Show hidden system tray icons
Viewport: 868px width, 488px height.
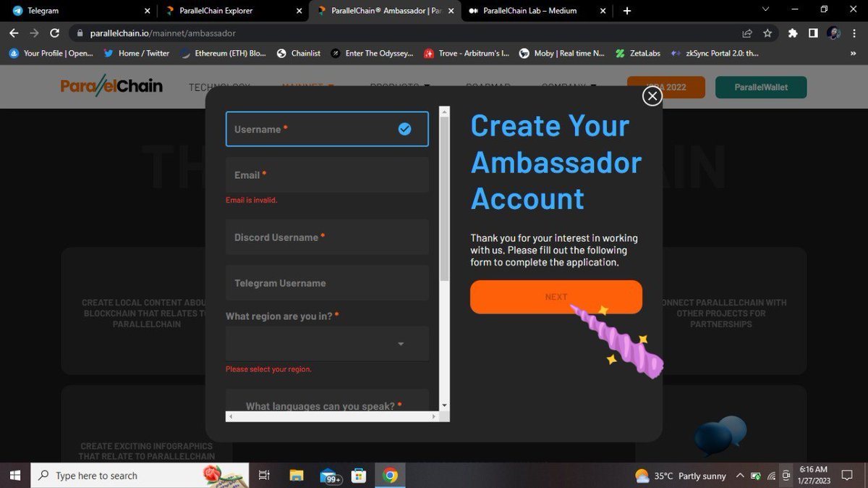coord(739,476)
